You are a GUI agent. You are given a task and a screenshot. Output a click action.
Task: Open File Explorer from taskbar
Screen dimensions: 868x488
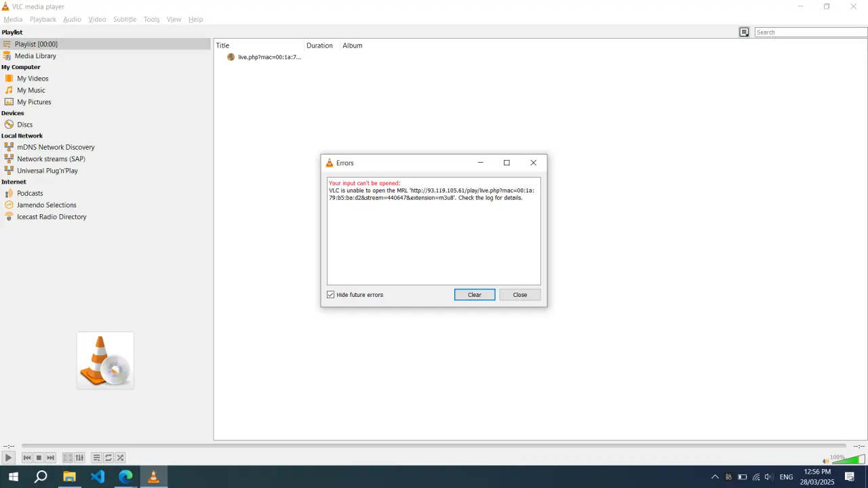click(69, 476)
